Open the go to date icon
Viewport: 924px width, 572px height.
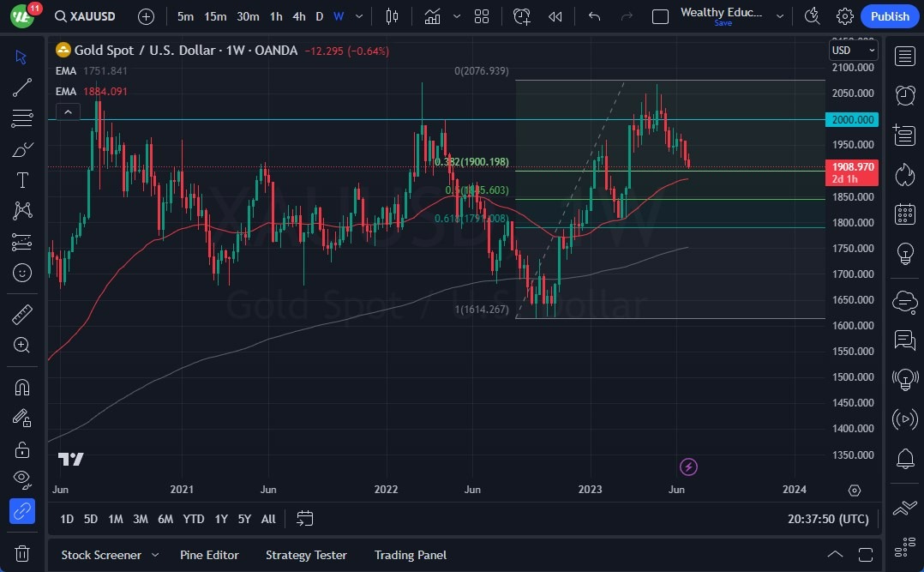(x=304, y=519)
